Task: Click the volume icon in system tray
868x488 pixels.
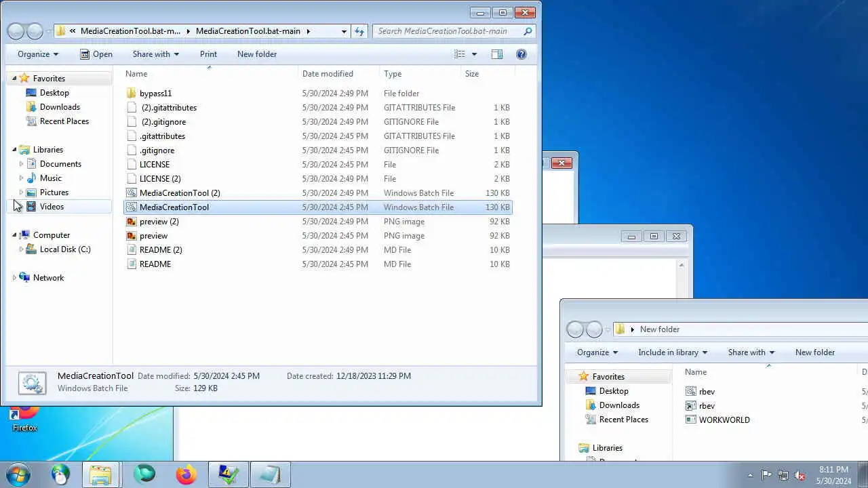Action: coord(800,475)
